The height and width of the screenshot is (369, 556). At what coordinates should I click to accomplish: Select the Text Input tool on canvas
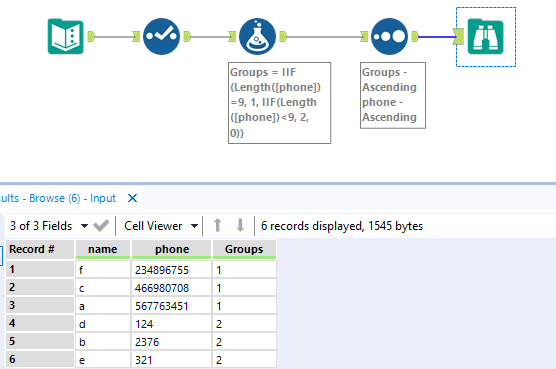point(66,37)
